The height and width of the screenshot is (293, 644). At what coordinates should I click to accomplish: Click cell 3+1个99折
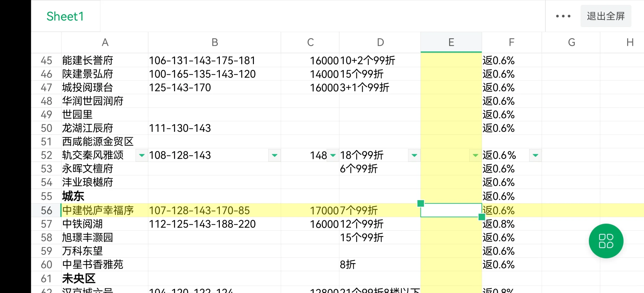(380, 87)
